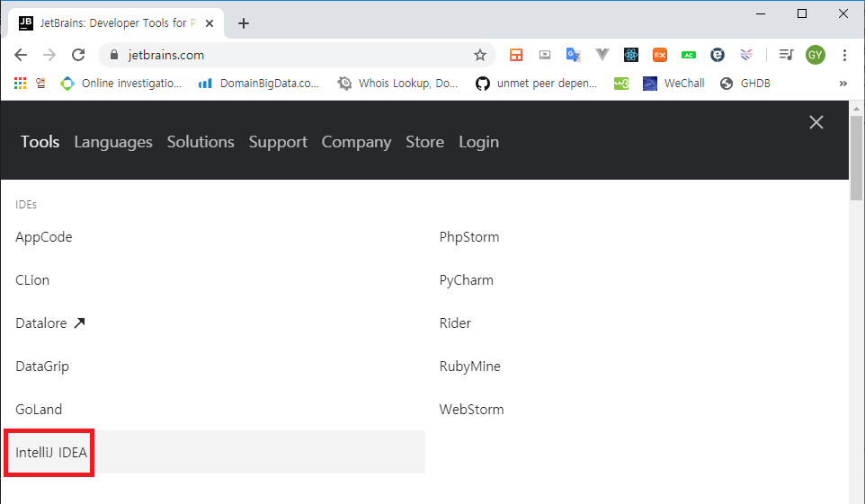Open the Languages menu

coord(113,142)
